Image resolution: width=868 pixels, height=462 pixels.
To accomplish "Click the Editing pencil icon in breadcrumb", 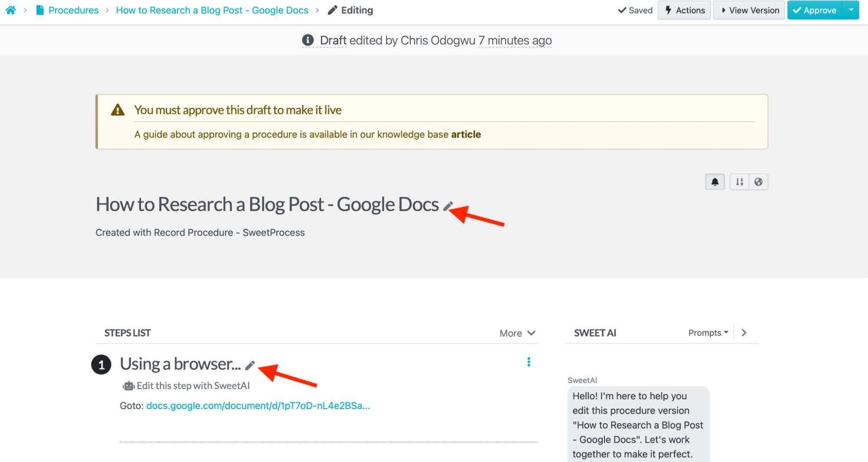I will (332, 10).
